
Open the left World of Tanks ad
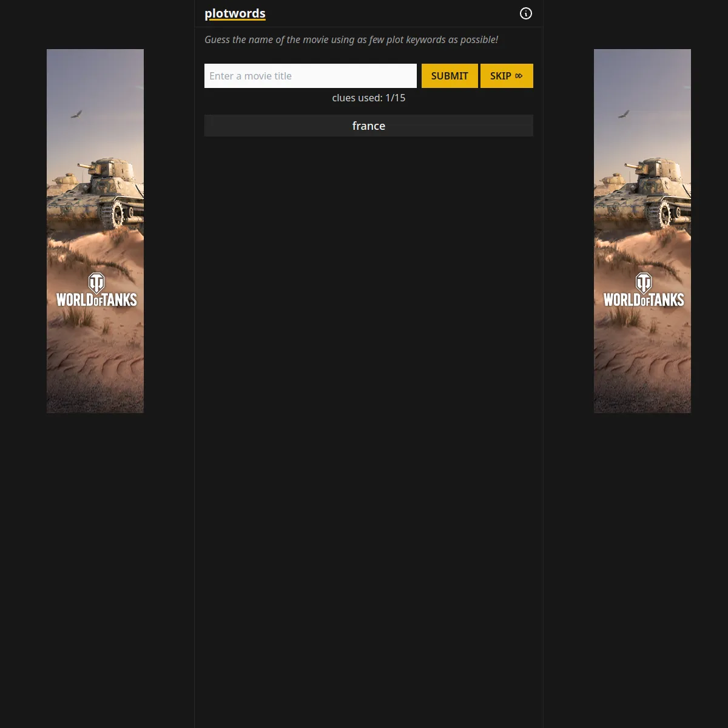tap(95, 231)
